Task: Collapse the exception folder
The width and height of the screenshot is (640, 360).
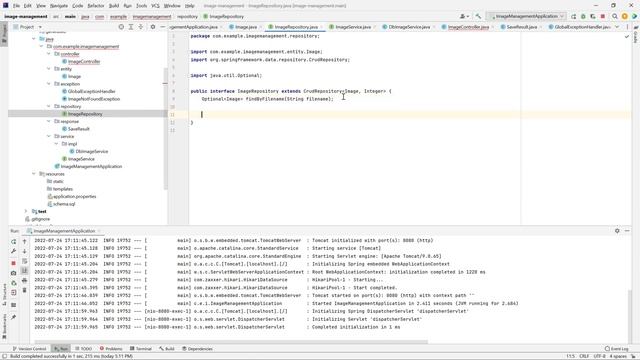Action: coord(49,84)
